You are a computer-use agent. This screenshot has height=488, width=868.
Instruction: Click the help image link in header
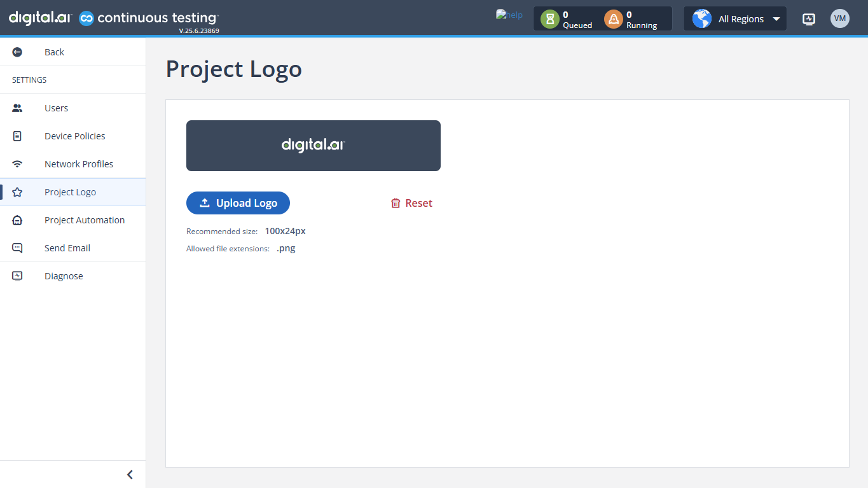click(x=509, y=15)
